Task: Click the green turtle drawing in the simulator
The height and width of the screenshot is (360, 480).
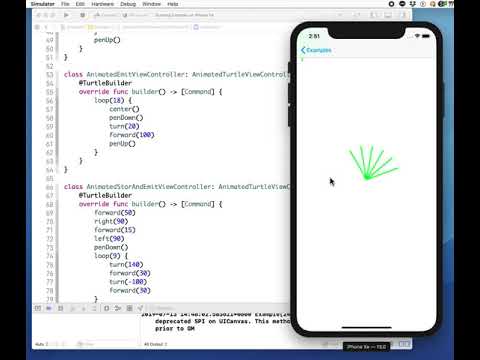Action: click(x=373, y=163)
